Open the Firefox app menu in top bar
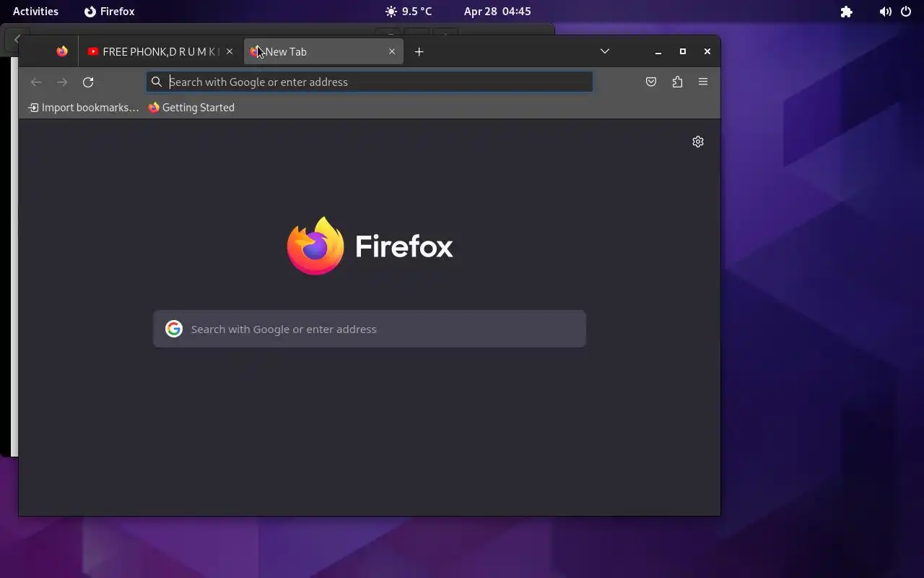 (x=110, y=12)
